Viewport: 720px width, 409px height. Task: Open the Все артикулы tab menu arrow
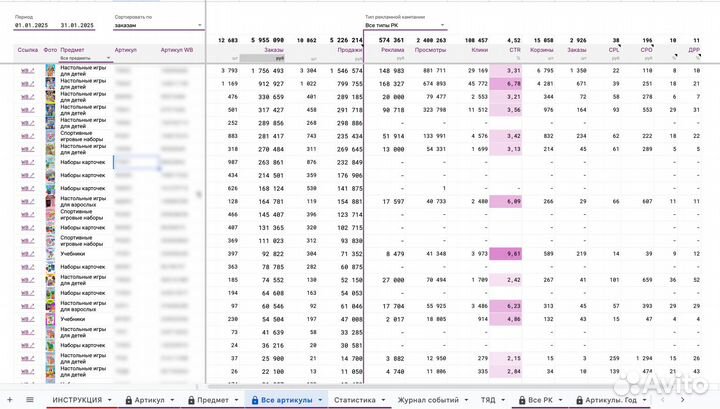point(319,399)
